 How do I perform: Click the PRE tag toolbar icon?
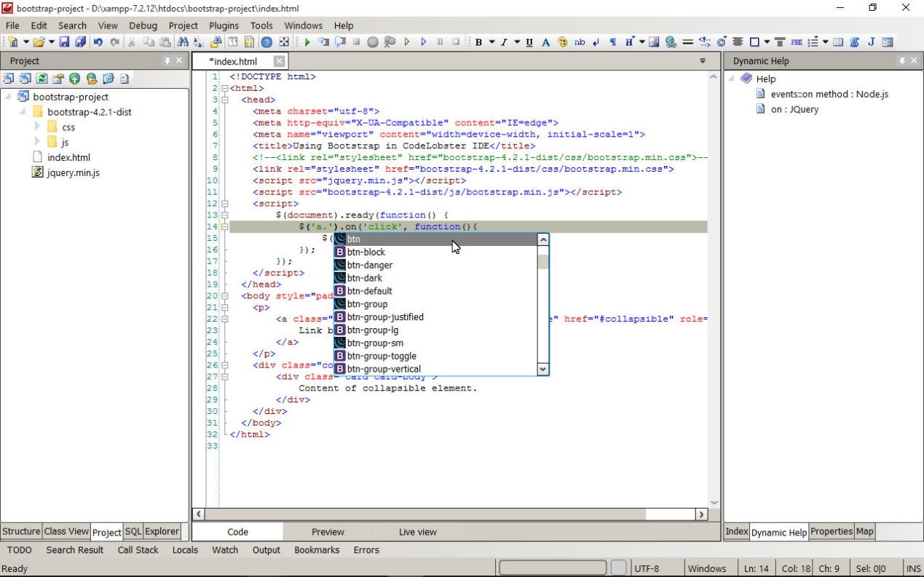tap(797, 42)
